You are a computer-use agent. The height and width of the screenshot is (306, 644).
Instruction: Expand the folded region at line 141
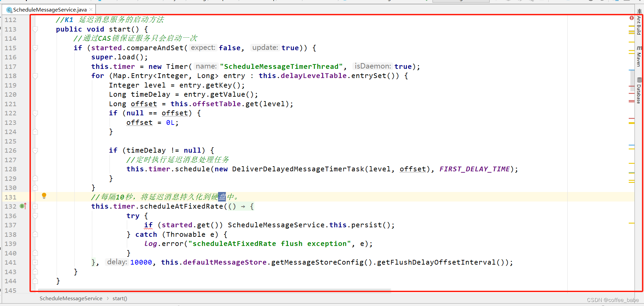click(x=35, y=262)
